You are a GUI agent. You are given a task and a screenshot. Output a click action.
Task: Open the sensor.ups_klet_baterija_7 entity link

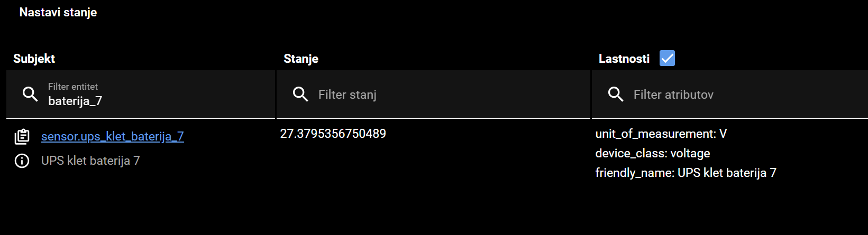tap(113, 136)
